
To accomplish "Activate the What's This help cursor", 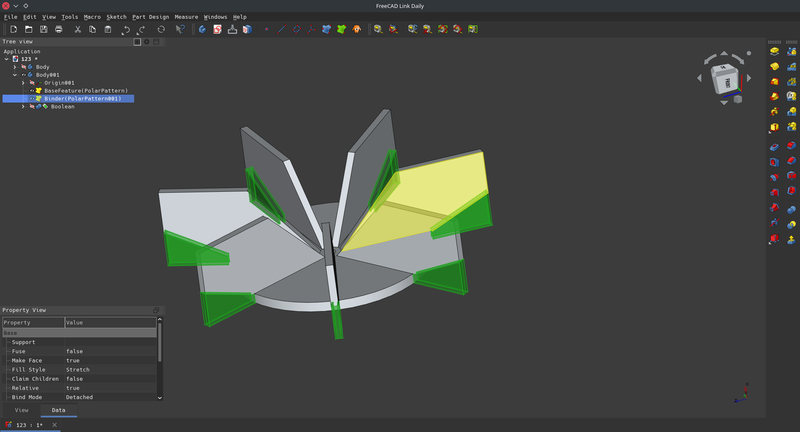I will 180,29.
